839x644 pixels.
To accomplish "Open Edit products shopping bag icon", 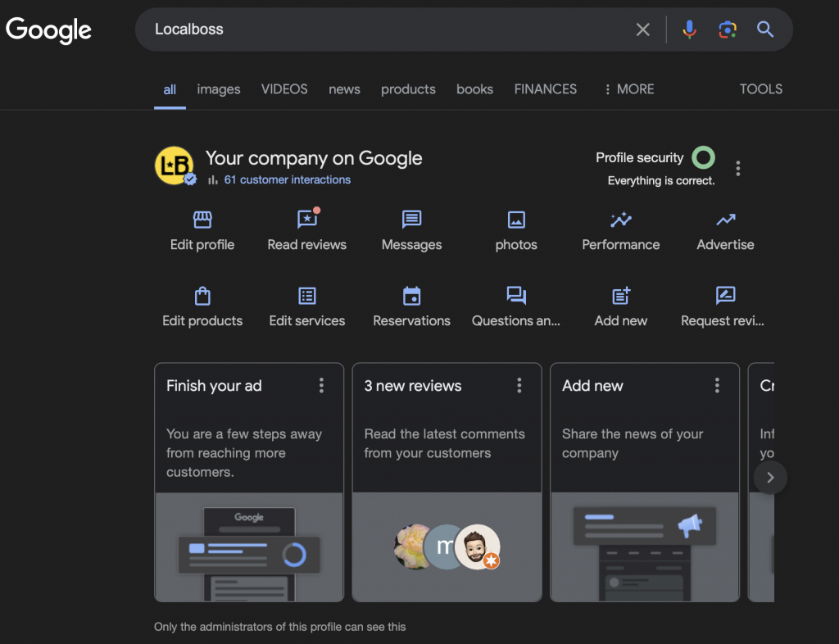I will [202, 296].
